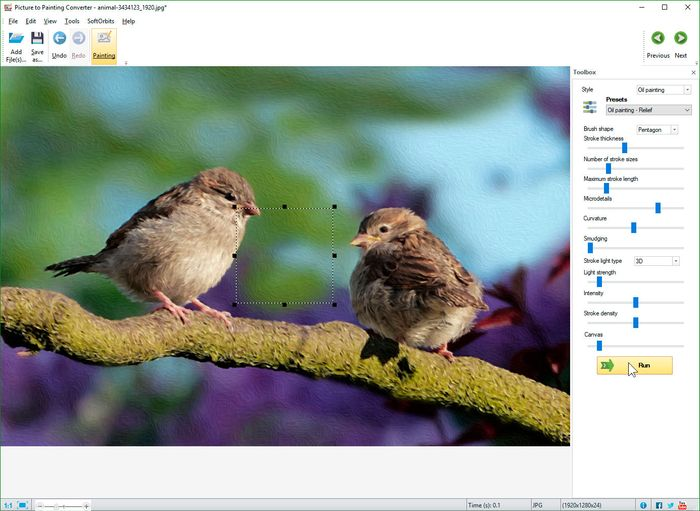Click the Painting toolbar icon
The width and height of the screenshot is (700, 511).
(104, 39)
